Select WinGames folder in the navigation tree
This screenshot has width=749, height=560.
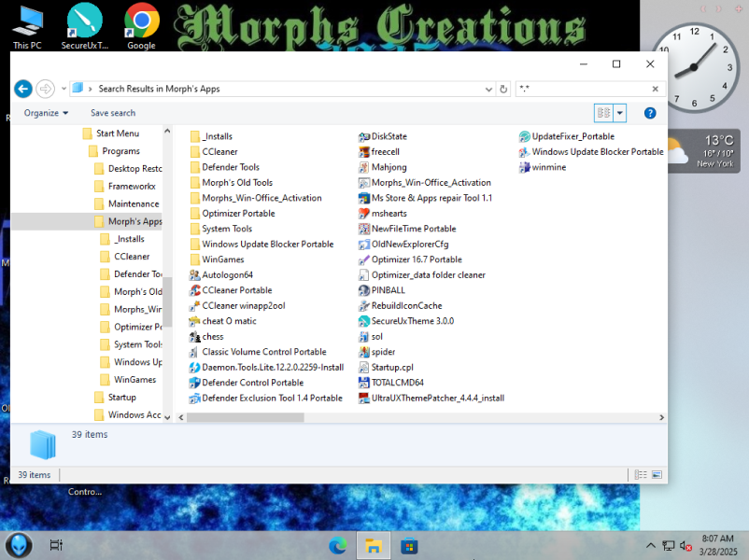tap(134, 380)
